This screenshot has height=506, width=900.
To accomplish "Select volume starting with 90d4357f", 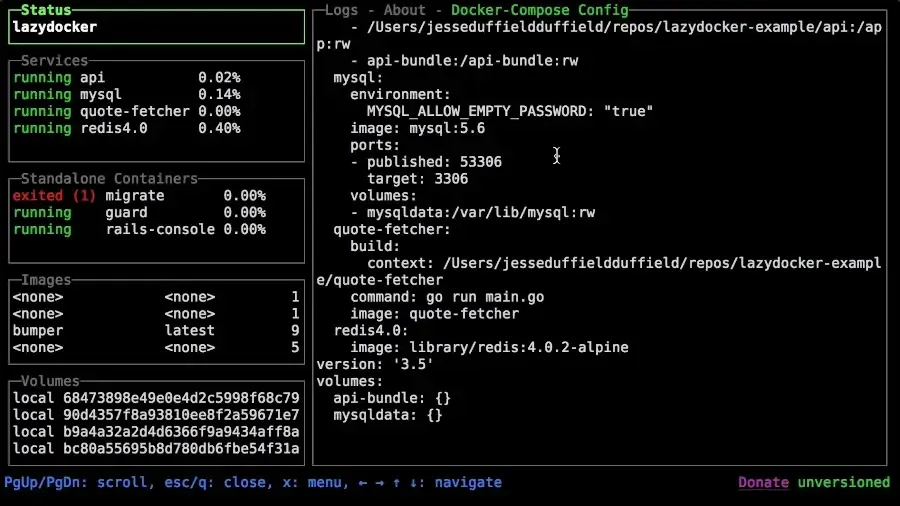I will pyautogui.click(x=155, y=415).
